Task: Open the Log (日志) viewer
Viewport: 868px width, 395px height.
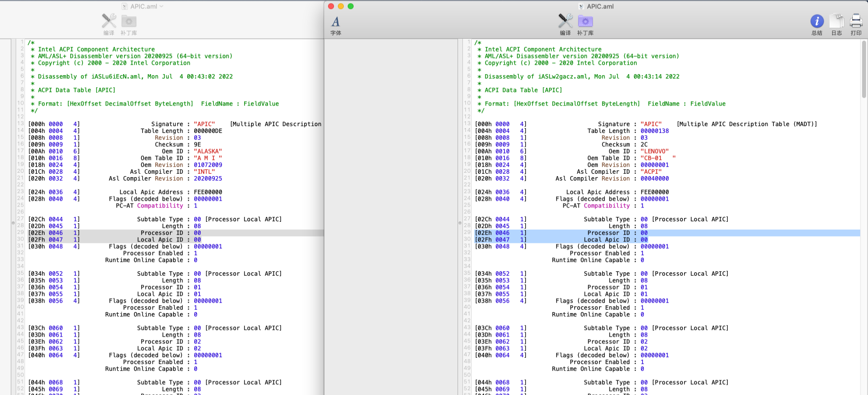Action: pyautogui.click(x=836, y=22)
